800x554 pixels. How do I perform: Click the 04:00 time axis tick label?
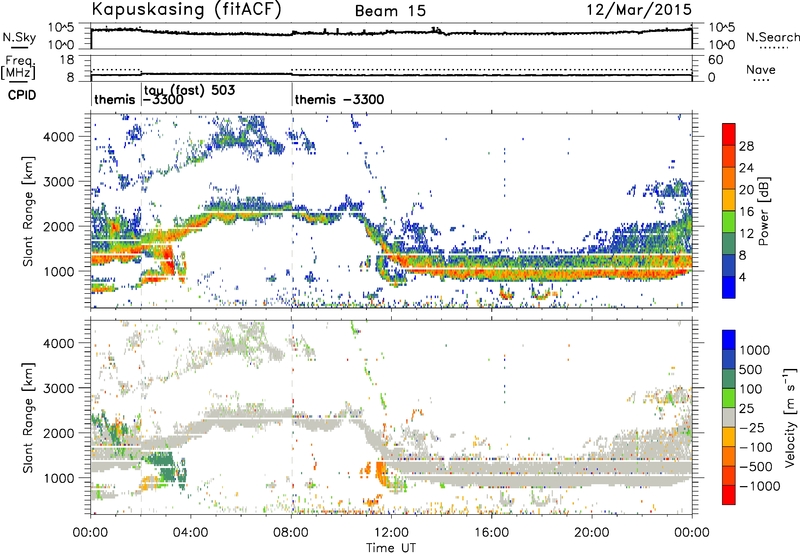coord(190,533)
